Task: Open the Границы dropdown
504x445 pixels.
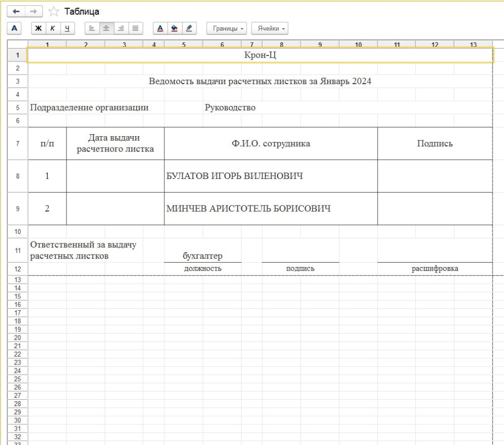Action: [226, 28]
